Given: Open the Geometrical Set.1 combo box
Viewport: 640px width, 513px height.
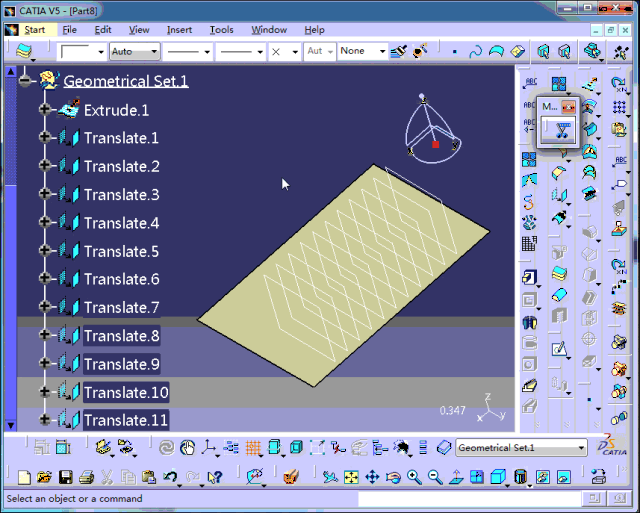Looking at the screenshot, I should click(x=521, y=448).
